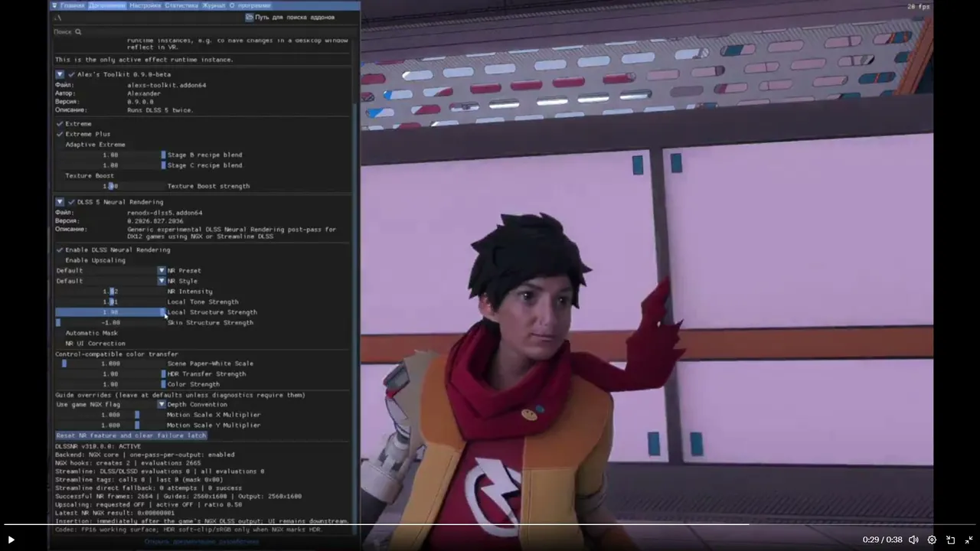Viewport: 980px width, 551px height.
Task: Click the 'Runs DLSS 5 twice.' description
Action: [160, 110]
